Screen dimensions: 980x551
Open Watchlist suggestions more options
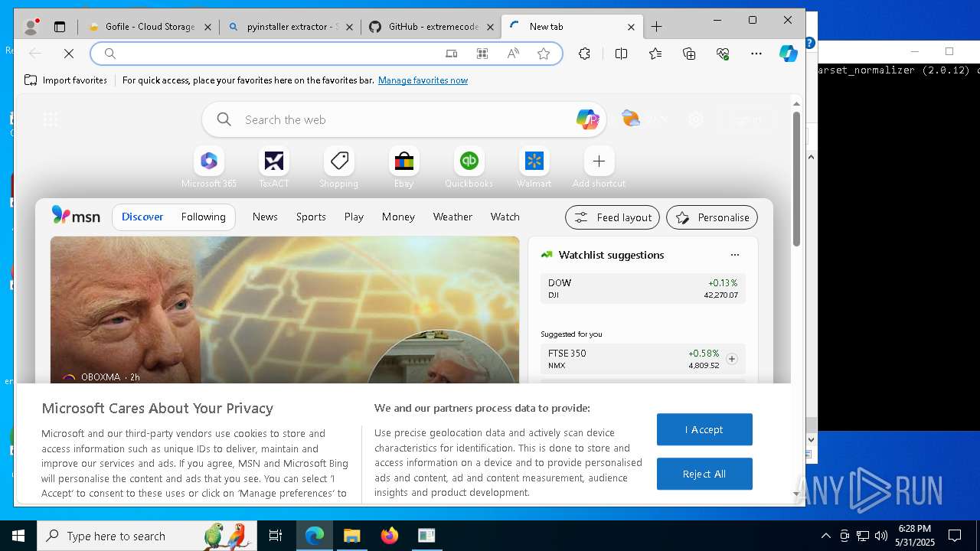point(735,255)
